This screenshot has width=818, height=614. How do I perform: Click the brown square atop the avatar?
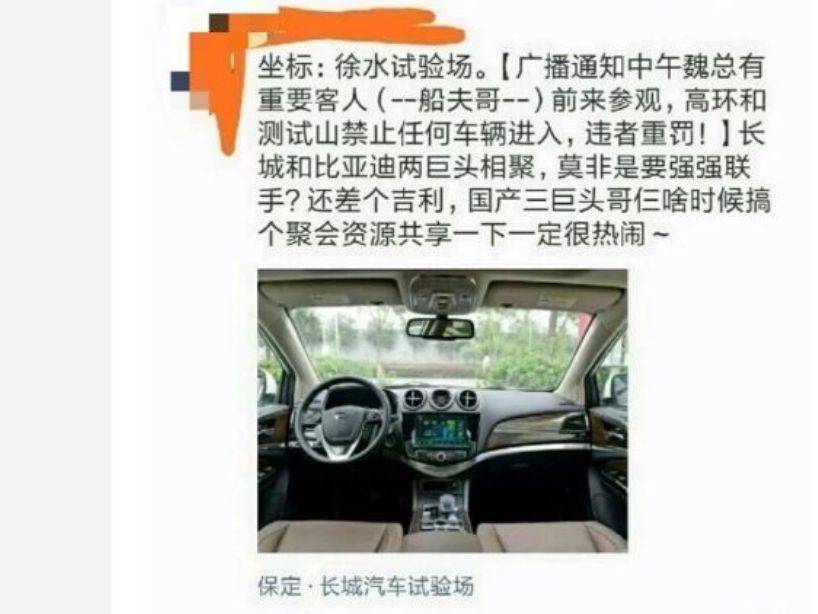[x=219, y=23]
